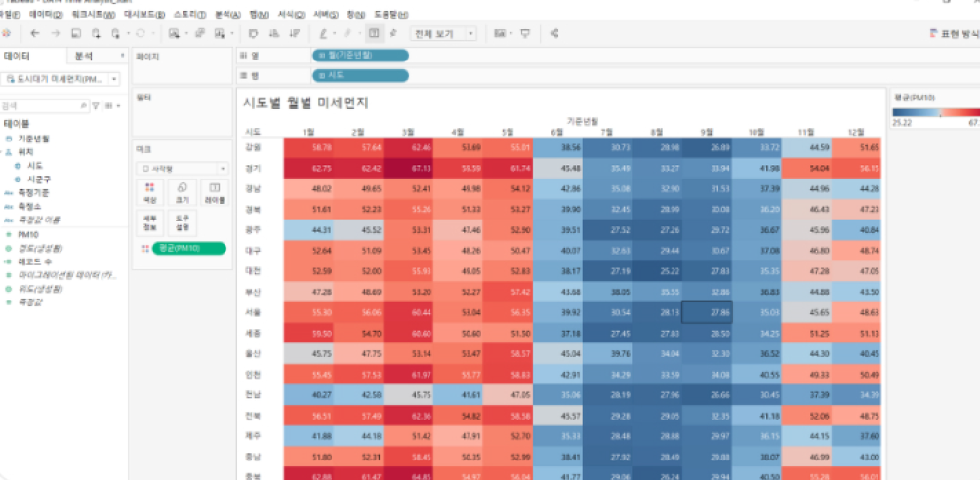This screenshot has height=480, width=980.
Task: Click the Sort Descending toolbar icon
Action: coord(294,34)
